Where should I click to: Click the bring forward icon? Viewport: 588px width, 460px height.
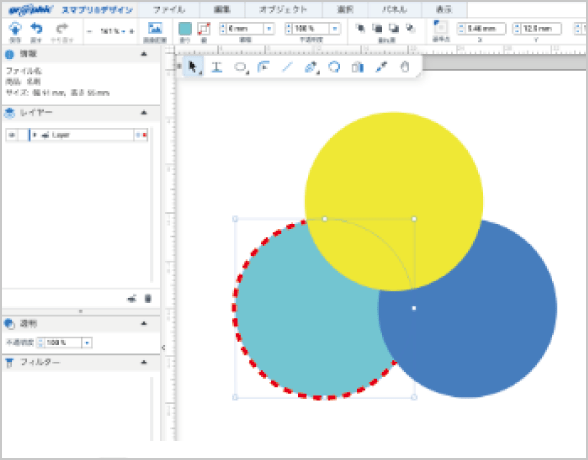pyautogui.click(x=377, y=28)
